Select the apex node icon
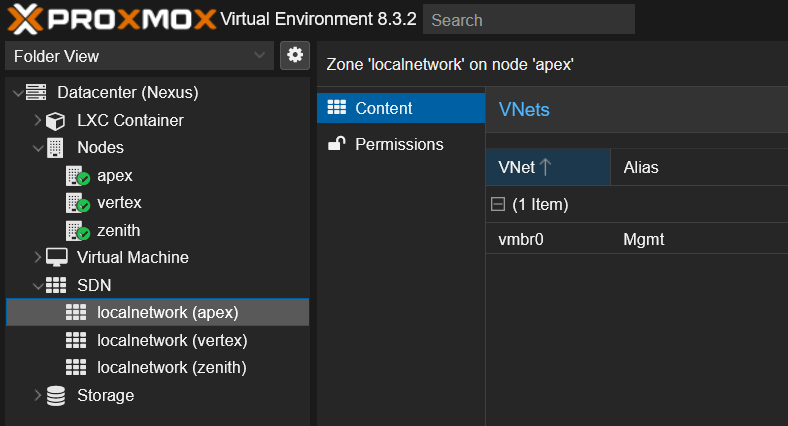 click(x=77, y=176)
